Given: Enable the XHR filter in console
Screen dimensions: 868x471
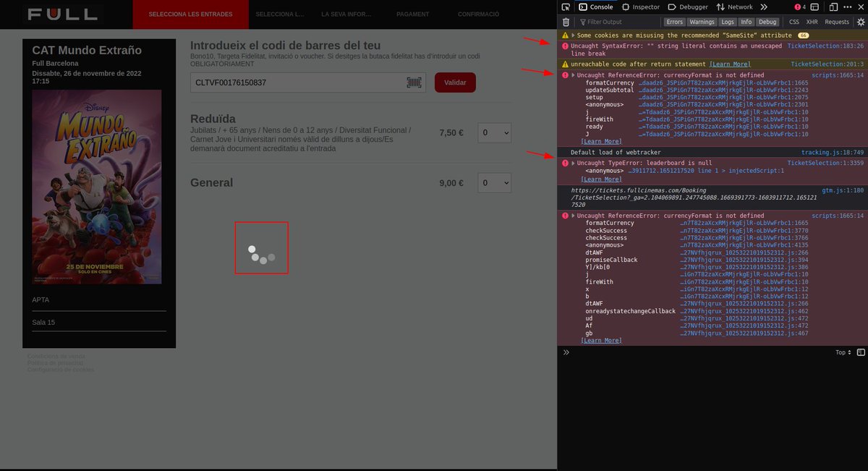Looking at the screenshot, I should pos(812,22).
